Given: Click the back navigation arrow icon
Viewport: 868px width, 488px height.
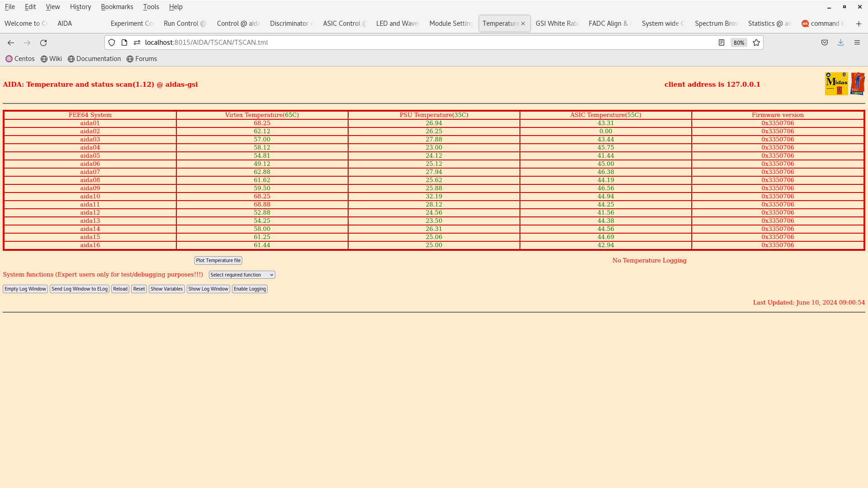Looking at the screenshot, I should (x=11, y=42).
